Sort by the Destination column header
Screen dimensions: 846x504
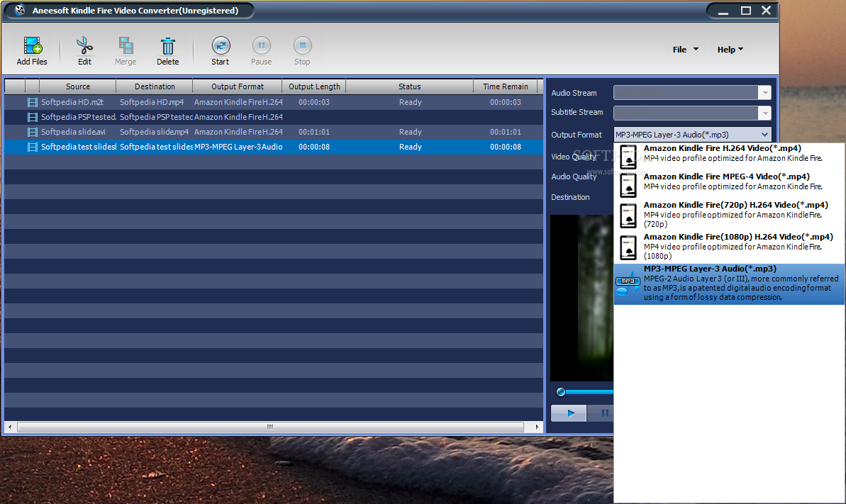155,86
